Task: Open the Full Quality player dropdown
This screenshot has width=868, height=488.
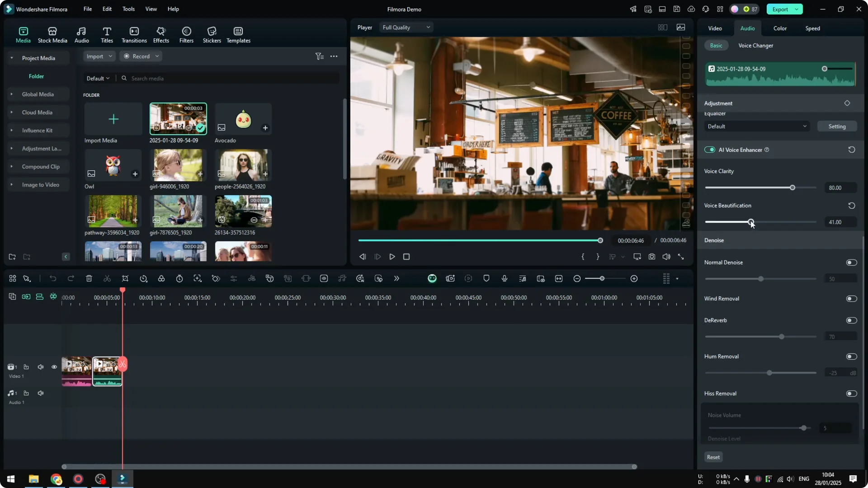Action: 406,27
